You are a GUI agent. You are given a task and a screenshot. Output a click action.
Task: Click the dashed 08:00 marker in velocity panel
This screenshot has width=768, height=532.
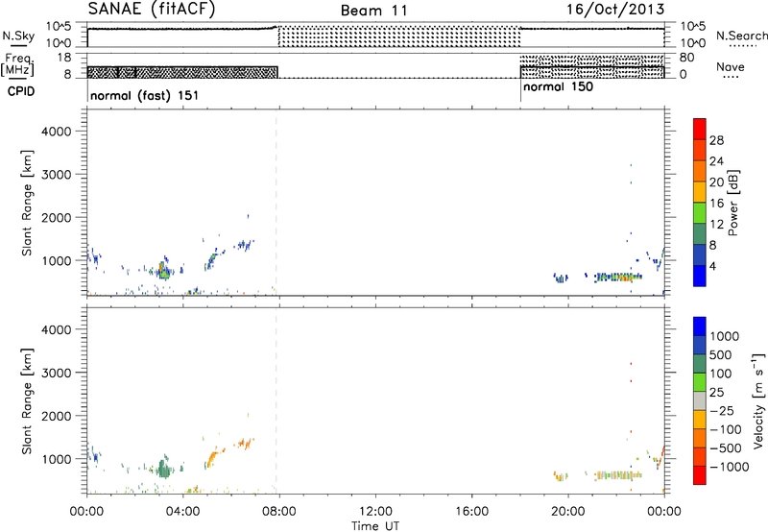[276, 401]
